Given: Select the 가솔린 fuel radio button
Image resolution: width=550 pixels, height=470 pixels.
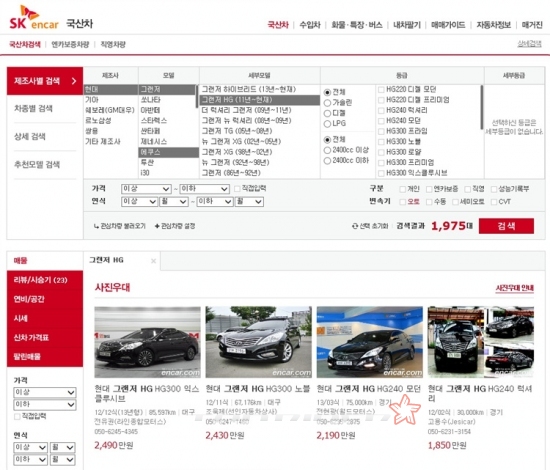Looking at the screenshot, I should [327, 103].
